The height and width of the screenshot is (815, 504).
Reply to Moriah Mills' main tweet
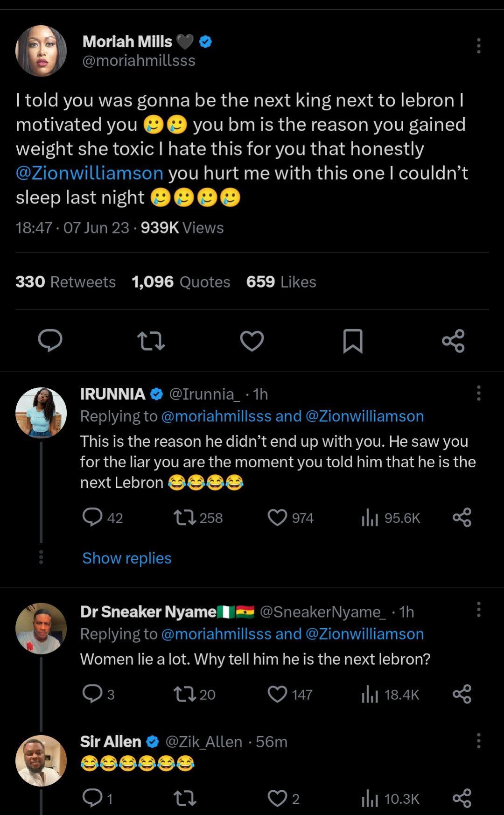tap(50, 340)
